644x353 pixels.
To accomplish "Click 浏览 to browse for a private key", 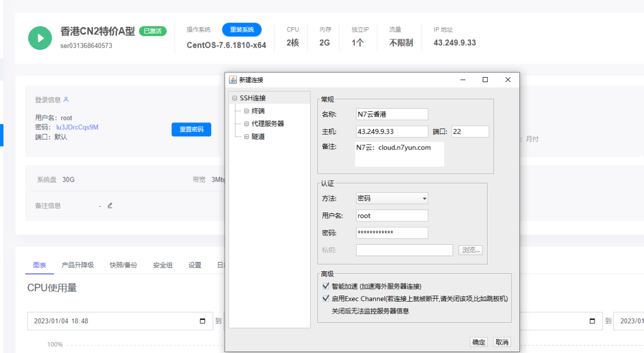I will pyautogui.click(x=470, y=250).
